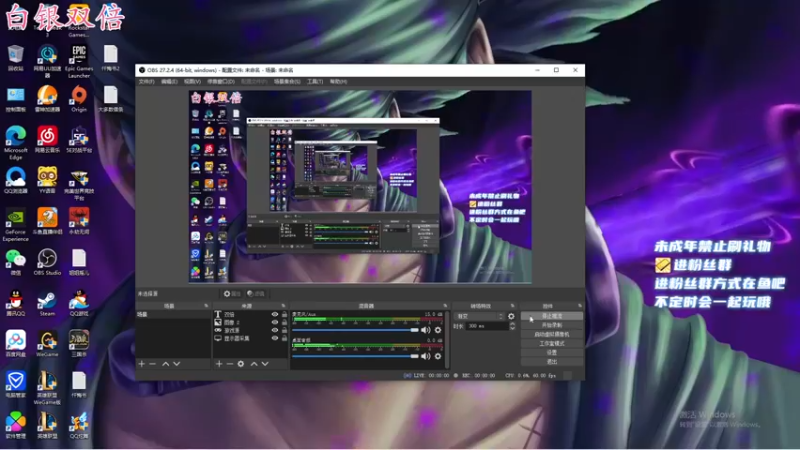This screenshot has height=450, width=800.
Task: Select the Epic Games Launcher desktop icon
Action: click(x=79, y=61)
